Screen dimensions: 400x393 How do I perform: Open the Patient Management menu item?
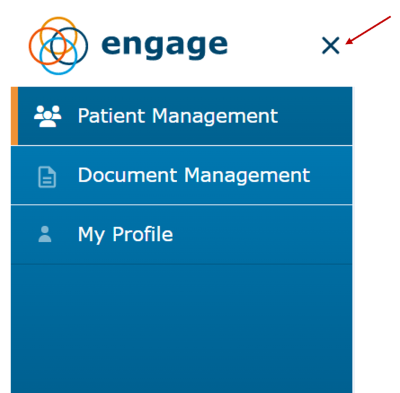tap(182, 116)
